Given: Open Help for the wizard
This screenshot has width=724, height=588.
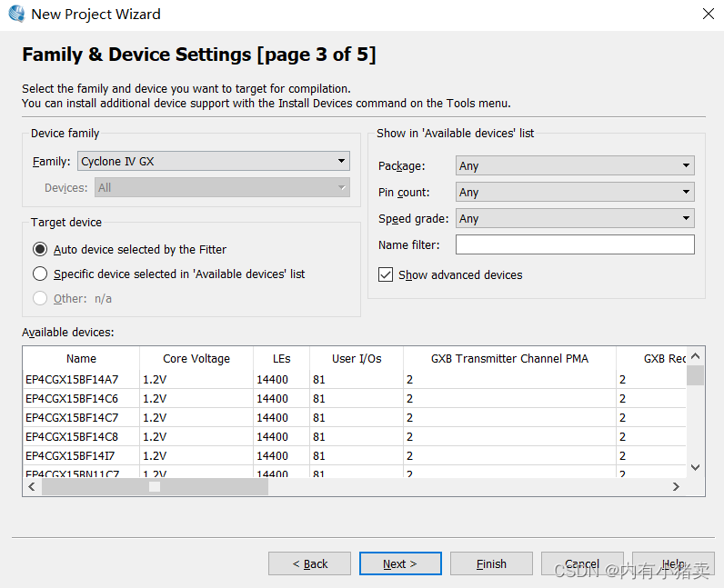Looking at the screenshot, I should [673, 563].
